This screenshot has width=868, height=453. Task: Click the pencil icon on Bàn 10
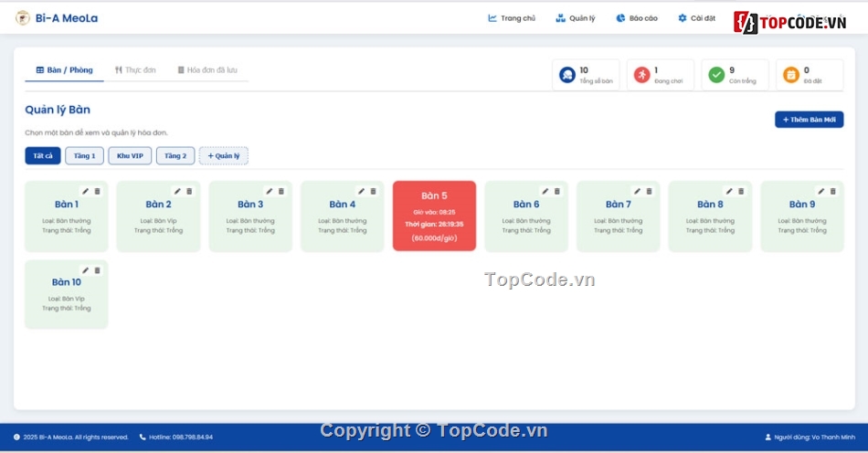[85, 270]
